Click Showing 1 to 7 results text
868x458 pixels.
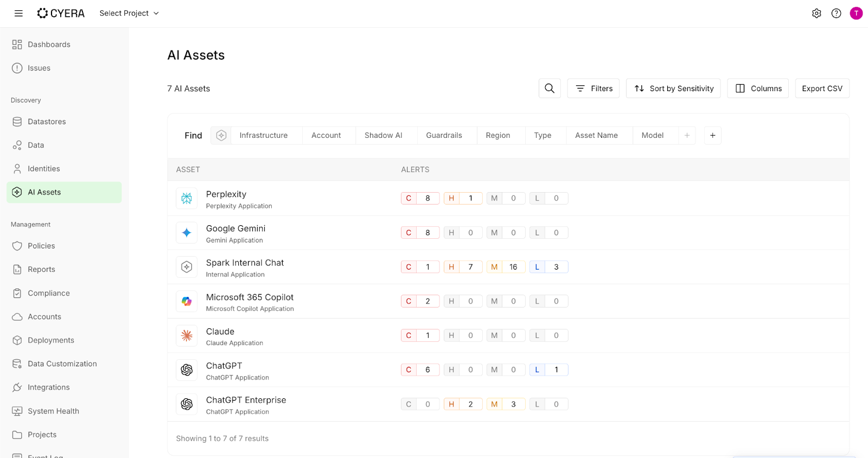pos(222,438)
